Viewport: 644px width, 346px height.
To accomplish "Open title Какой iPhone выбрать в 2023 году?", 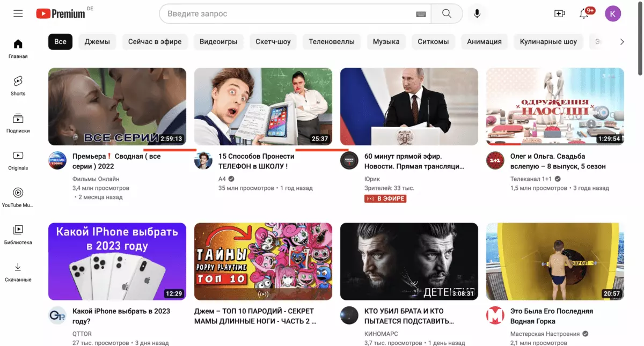I will pos(121,316).
